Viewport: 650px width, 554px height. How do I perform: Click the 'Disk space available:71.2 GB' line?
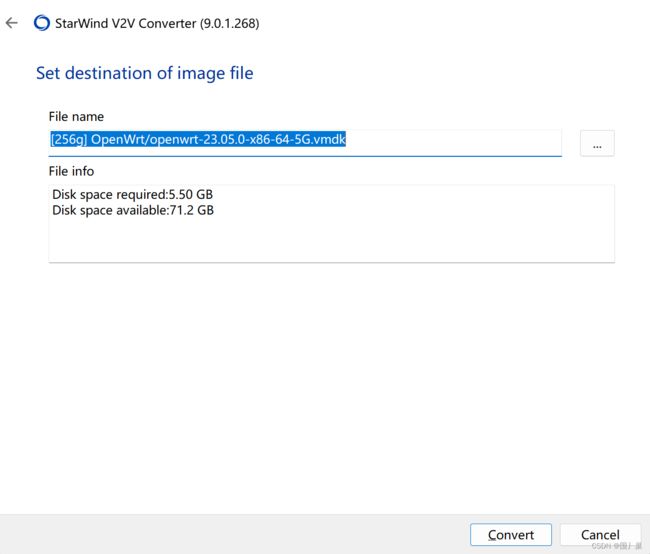[x=133, y=210]
